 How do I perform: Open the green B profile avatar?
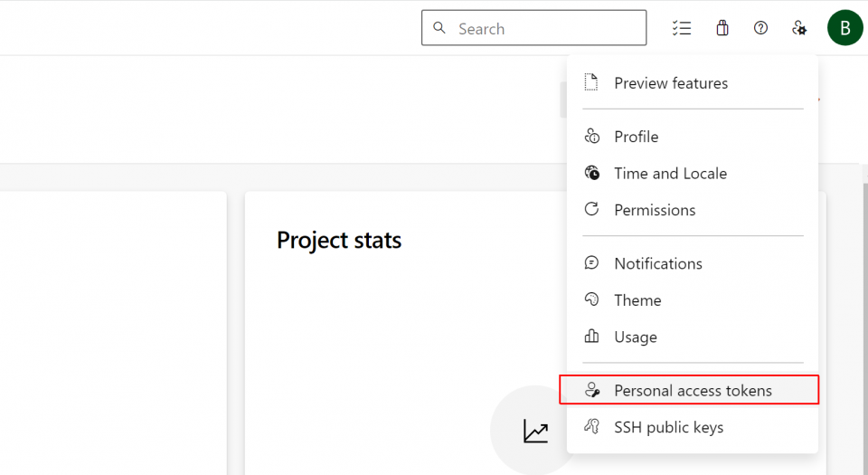(x=844, y=28)
